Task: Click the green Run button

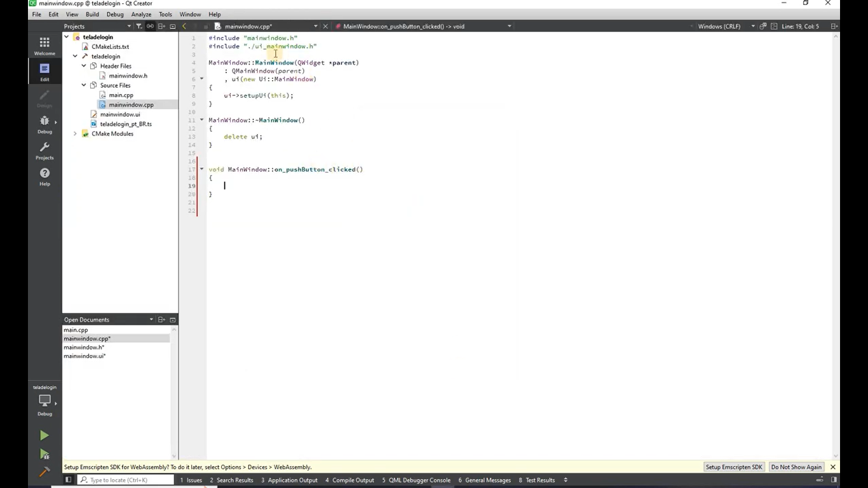Action: (44, 435)
